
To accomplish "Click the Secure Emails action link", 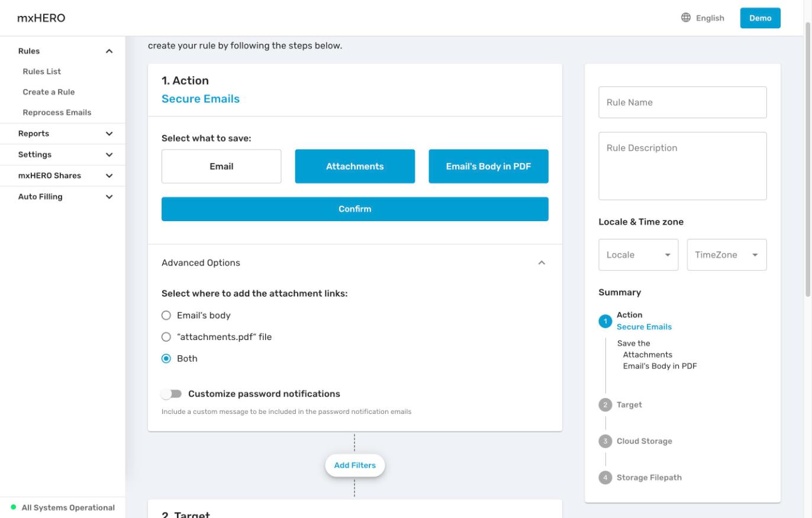I will click(x=201, y=99).
